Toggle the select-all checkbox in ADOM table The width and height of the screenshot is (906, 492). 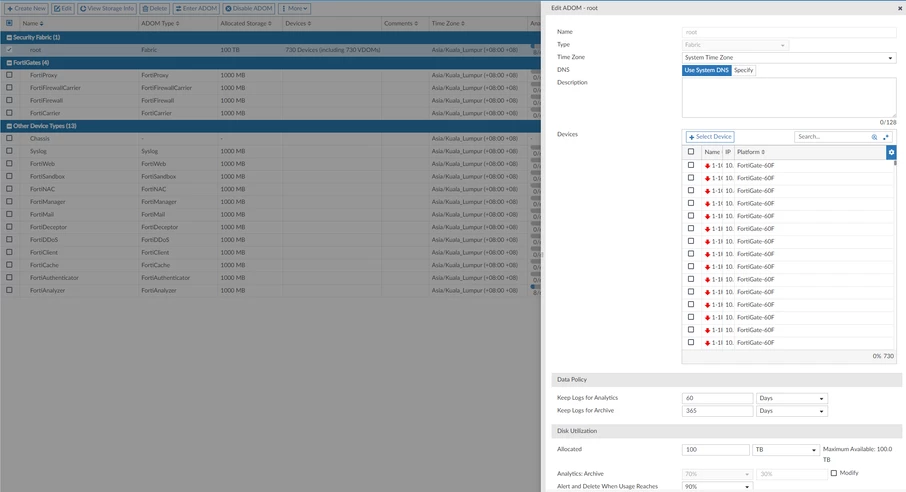pyautogui.click(x=9, y=23)
